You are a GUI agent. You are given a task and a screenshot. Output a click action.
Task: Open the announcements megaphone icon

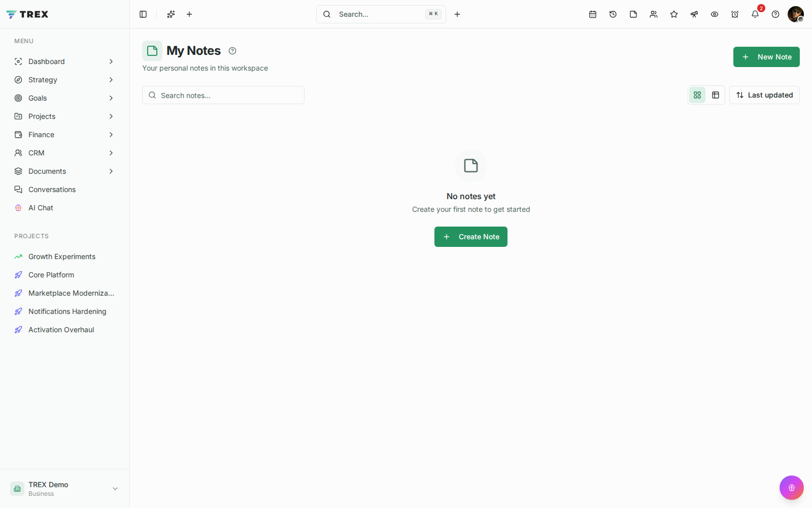coord(694,14)
